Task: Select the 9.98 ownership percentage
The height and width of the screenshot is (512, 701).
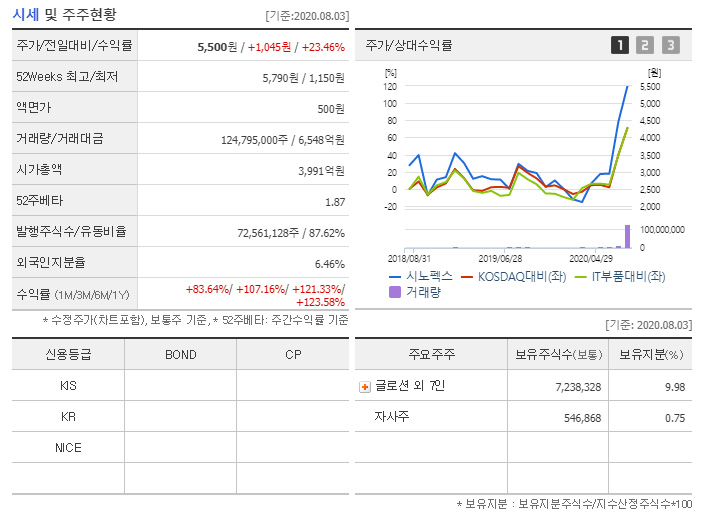Action: click(x=675, y=387)
